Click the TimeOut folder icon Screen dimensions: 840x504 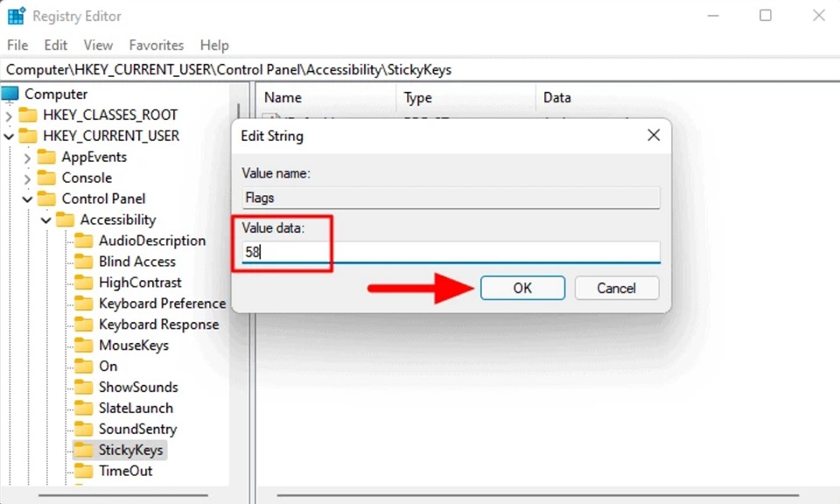tap(84, 471)
